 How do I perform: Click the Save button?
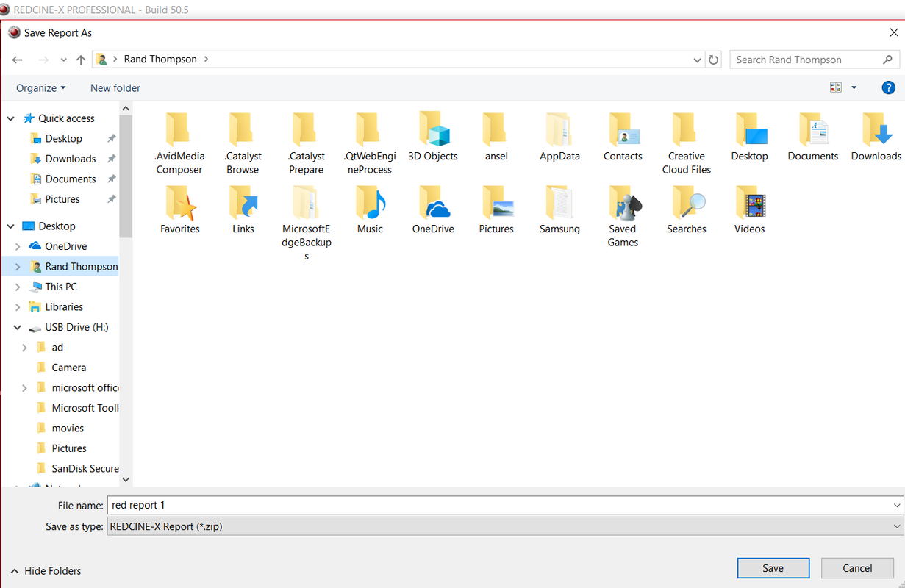click(773, 568)
